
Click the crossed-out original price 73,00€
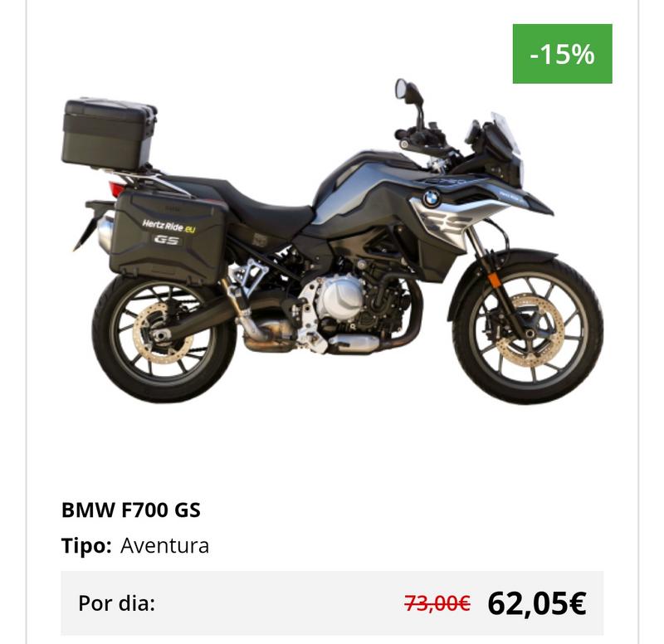click(437, 603)
